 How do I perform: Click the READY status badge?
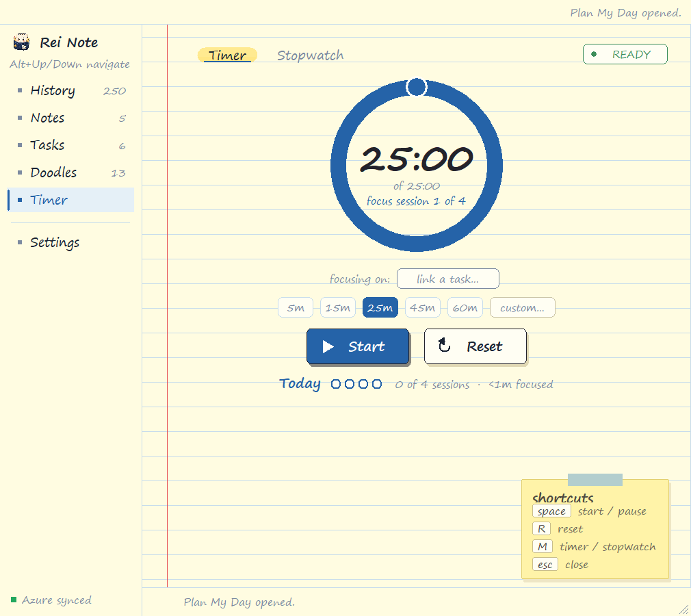point(625,54)
